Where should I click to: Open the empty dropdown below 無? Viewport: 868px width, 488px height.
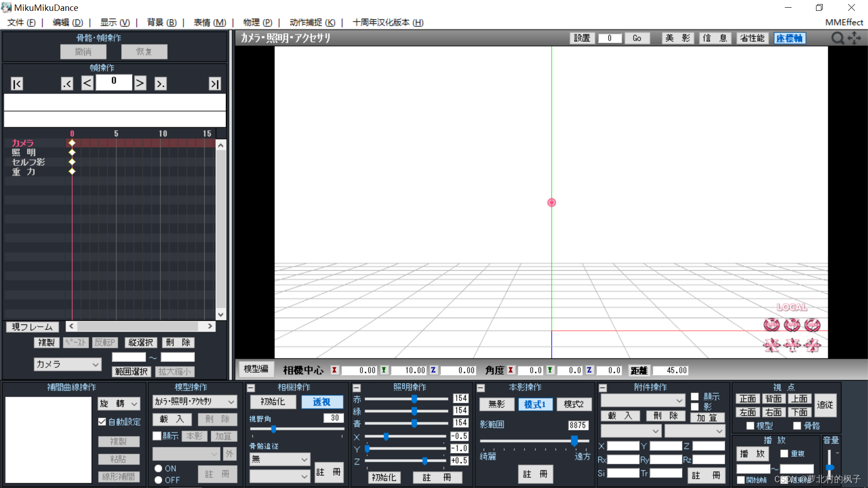tap(280, 476)
